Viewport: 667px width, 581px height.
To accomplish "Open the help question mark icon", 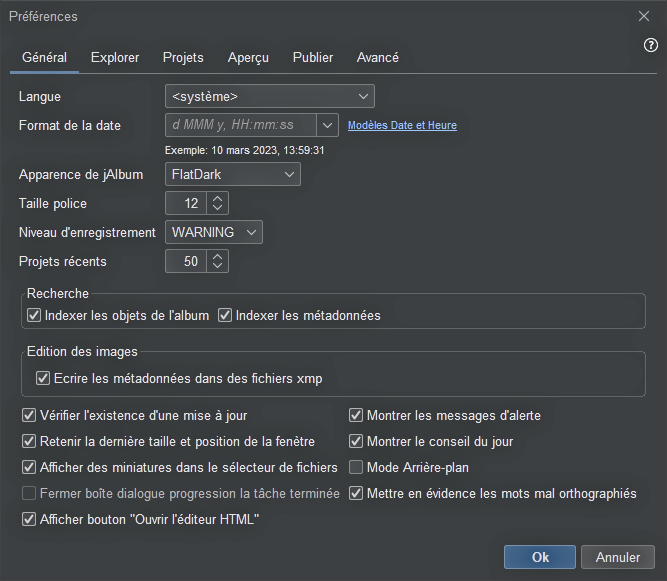I will point(650,45).
